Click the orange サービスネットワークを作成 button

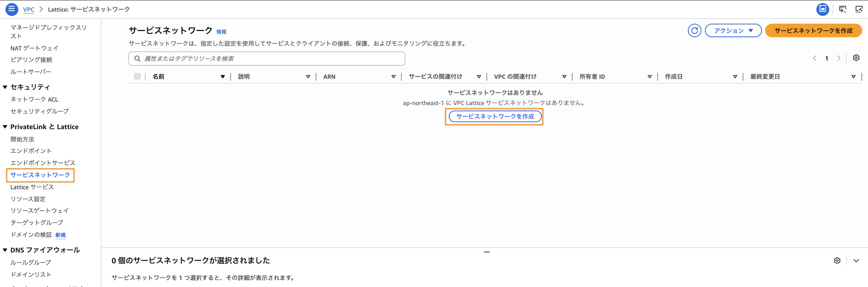coord(814,30)
